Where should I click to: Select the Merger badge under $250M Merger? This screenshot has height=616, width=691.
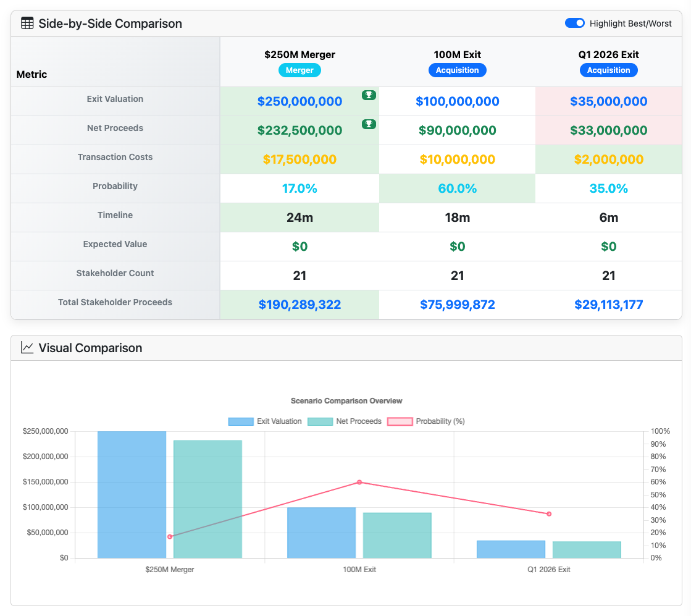[299, 70]
